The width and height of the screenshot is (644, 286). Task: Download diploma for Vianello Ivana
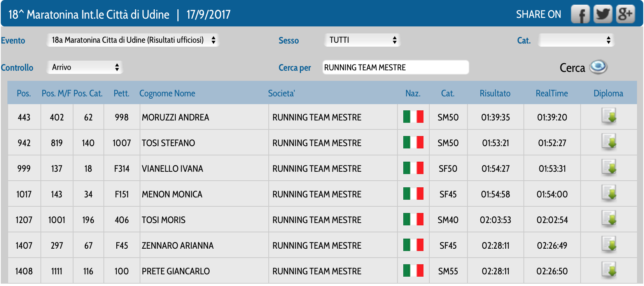[x=609, y=168]
